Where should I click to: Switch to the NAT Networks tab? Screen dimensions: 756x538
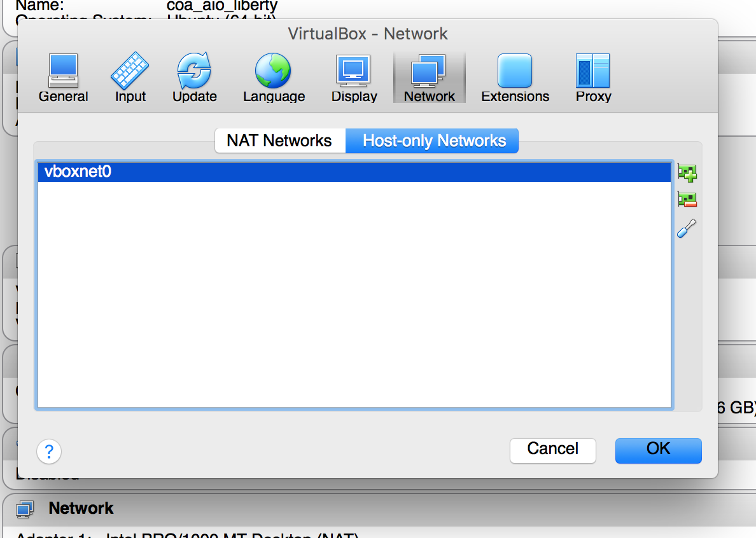pos(279,141)
